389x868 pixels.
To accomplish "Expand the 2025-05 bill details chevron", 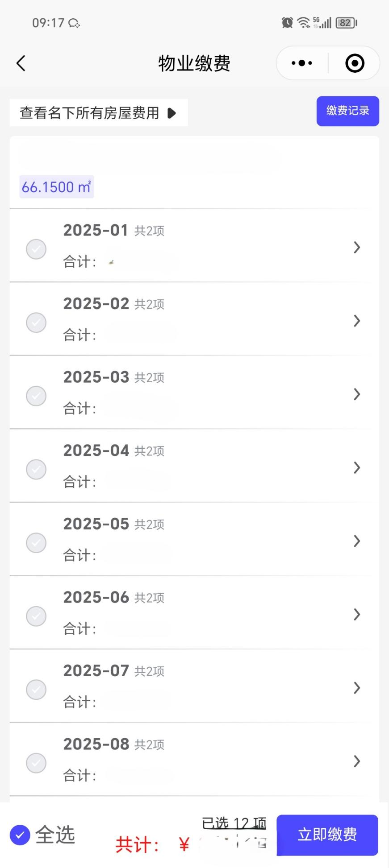I will click(356, 541).
